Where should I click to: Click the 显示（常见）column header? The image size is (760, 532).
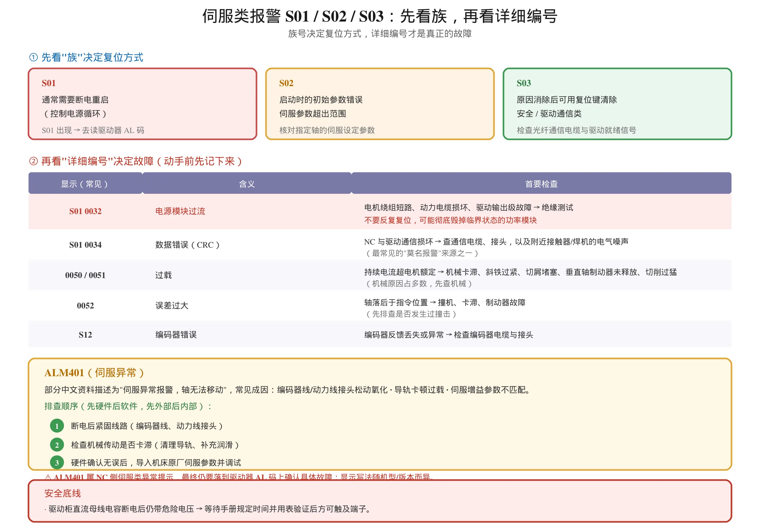[x=85, y=184]
